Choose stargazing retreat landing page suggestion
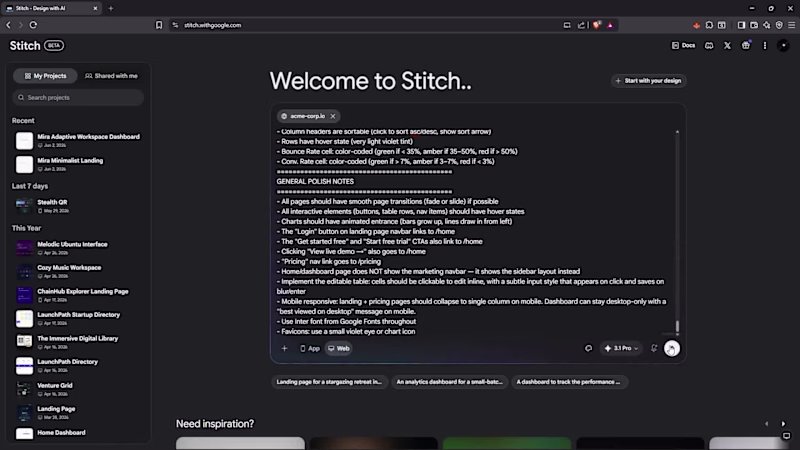 click(x=329, y=382)
